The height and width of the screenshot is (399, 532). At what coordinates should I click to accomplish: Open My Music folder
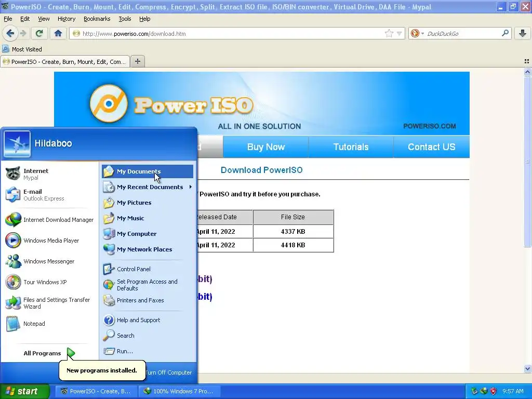(148, 218)
